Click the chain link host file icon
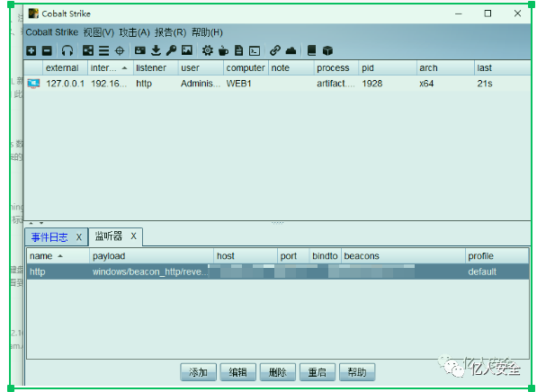This screenshot has height=392, width=537. [x=275, y=50]
